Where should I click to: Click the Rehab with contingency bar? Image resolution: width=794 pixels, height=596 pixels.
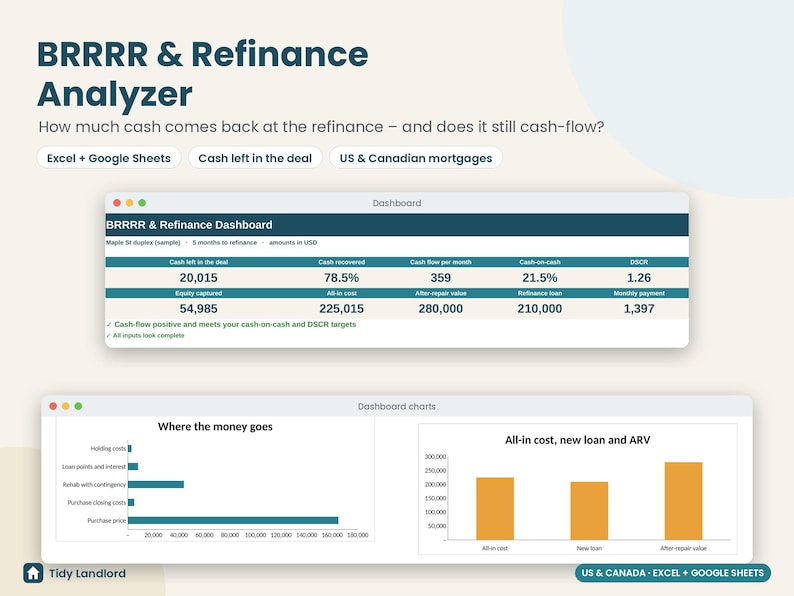pos(156,485)
